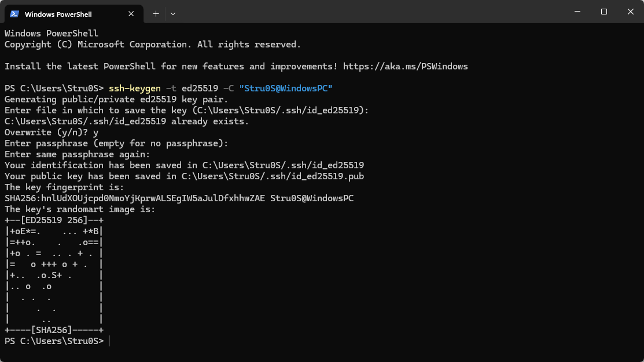The image size is (644, 362).
Task: Click the ed25519 key type argument
Action: [x=200, y=88]
